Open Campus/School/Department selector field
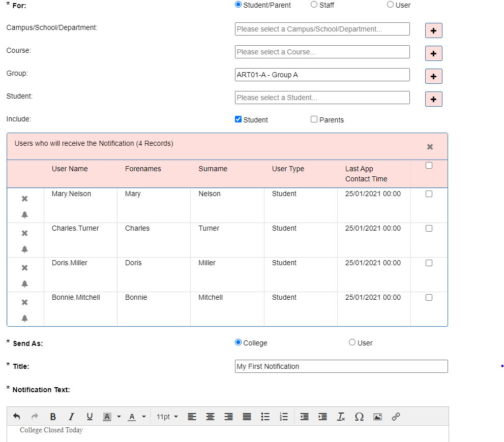This screenshot has width=504, height=442. coord(322,29)
